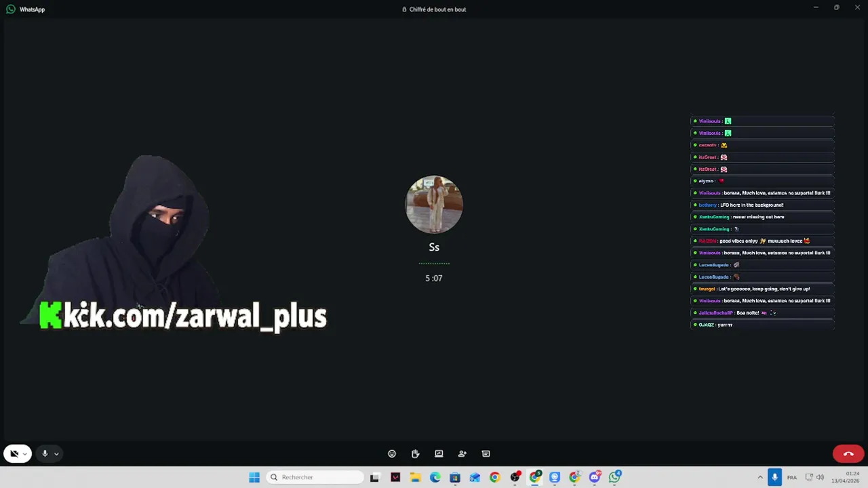
Task: Turn on the camera in WhatsApp call
Action: 14,453
